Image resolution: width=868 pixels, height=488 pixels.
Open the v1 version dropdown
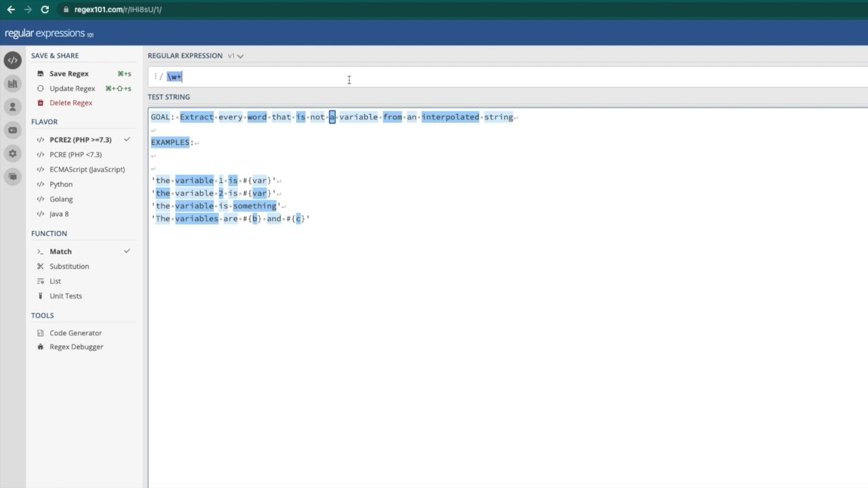tap(235, 56)
